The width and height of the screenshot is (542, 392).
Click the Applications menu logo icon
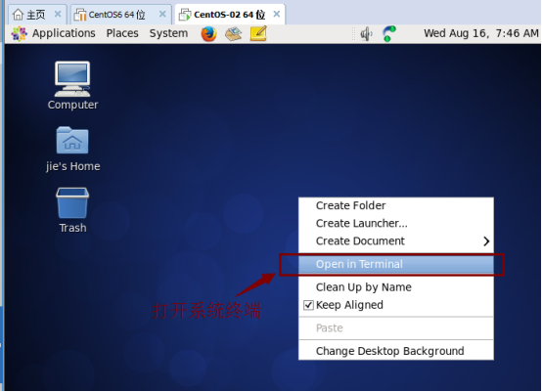coord(19,33)
